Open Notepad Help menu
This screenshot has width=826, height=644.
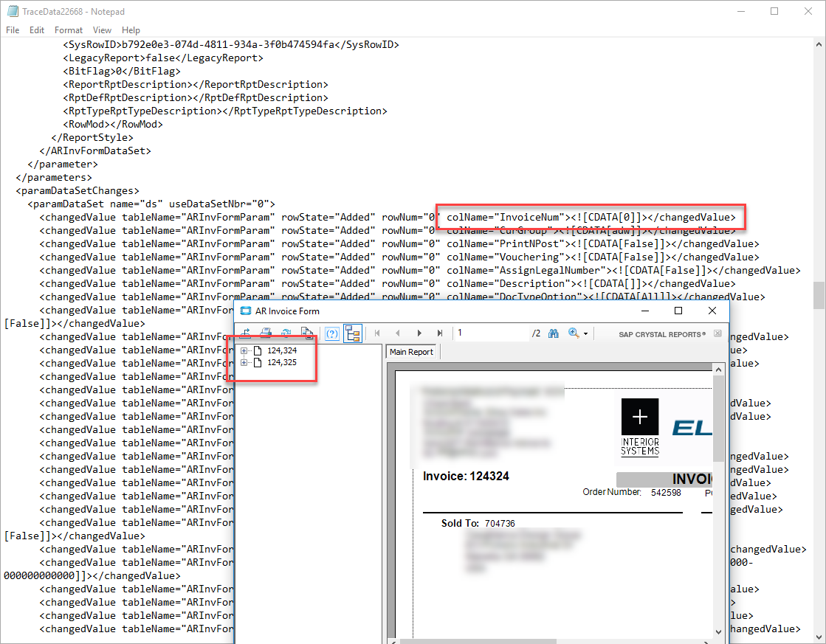click(131, 30)
